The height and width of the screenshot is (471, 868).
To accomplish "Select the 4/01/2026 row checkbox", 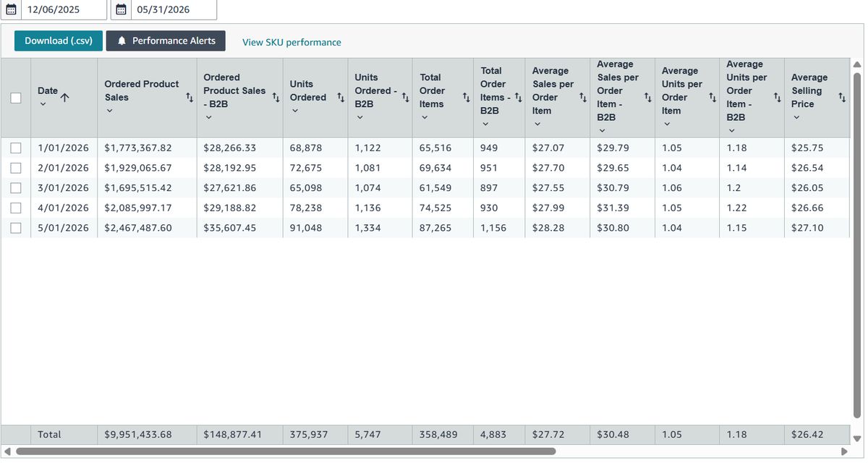I will tap(16, 208).
